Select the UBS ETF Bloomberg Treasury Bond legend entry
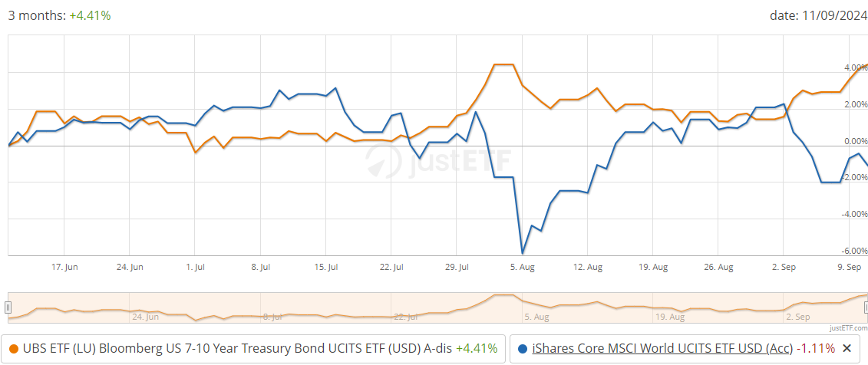 tap(253, 349)
